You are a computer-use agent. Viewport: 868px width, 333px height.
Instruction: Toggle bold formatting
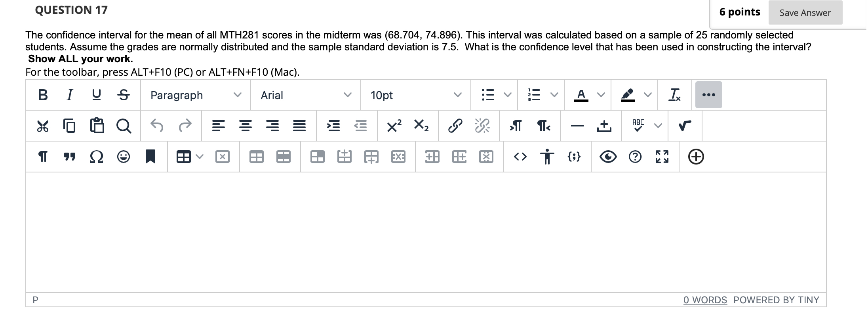click(x=43, y=95)
